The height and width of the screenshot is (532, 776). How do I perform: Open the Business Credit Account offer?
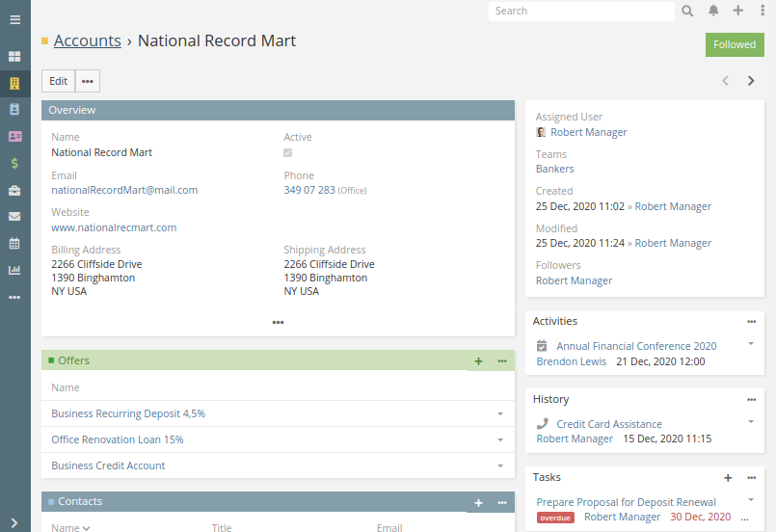[x=108, y=466]
